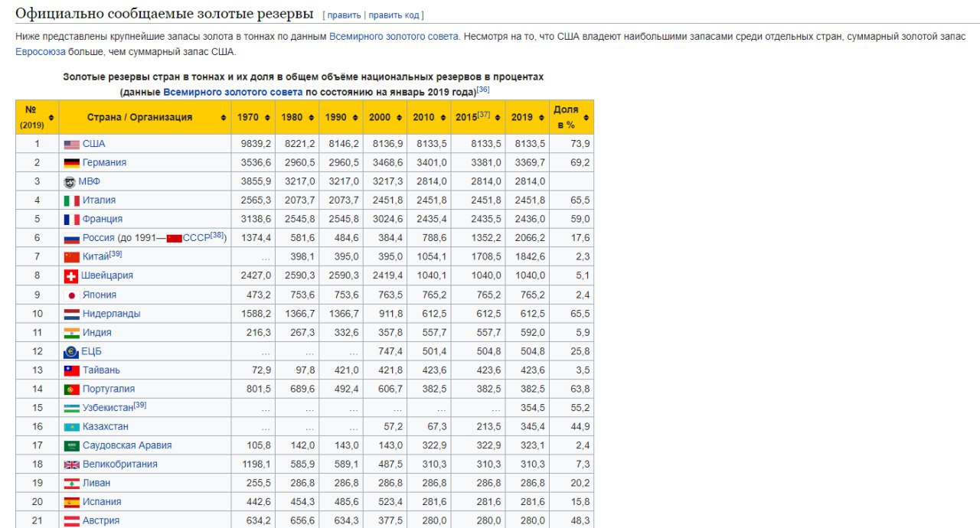Open the Швейцария country link
This screenshot has height=528, width=980.
point(107,276)
